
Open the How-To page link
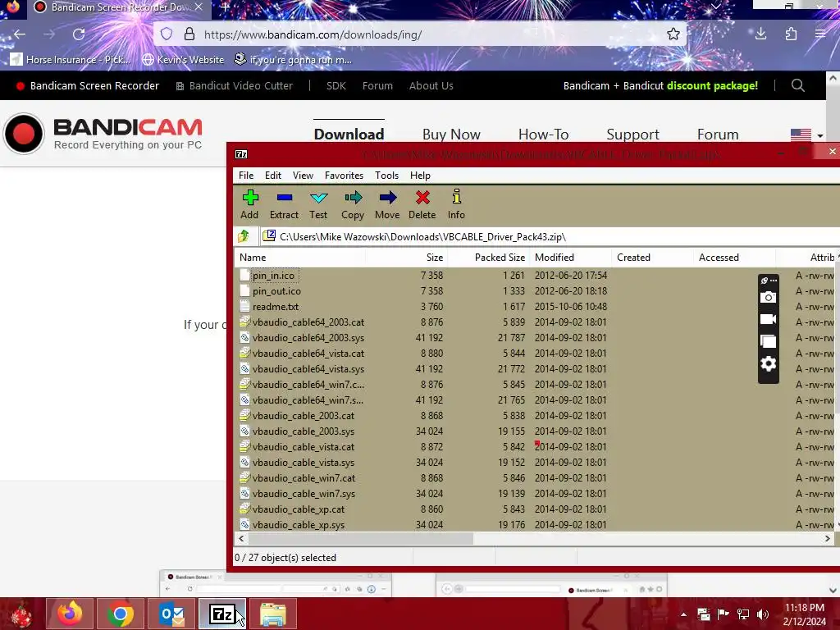[x=543, y=134]
